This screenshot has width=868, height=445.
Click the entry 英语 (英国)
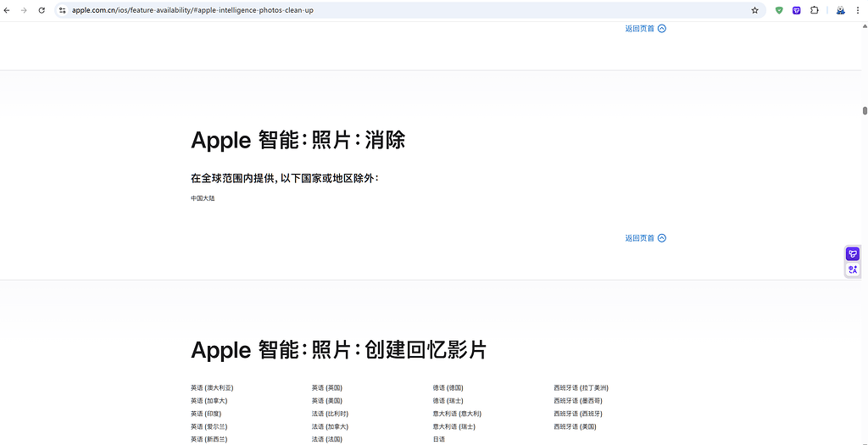[x=327, y=388]
